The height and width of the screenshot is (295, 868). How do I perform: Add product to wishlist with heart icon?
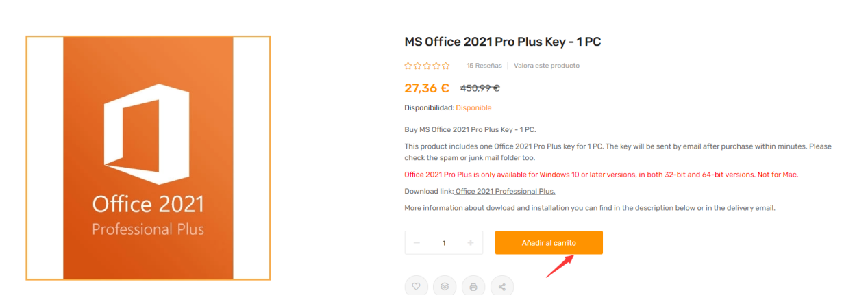pos(416,286)
